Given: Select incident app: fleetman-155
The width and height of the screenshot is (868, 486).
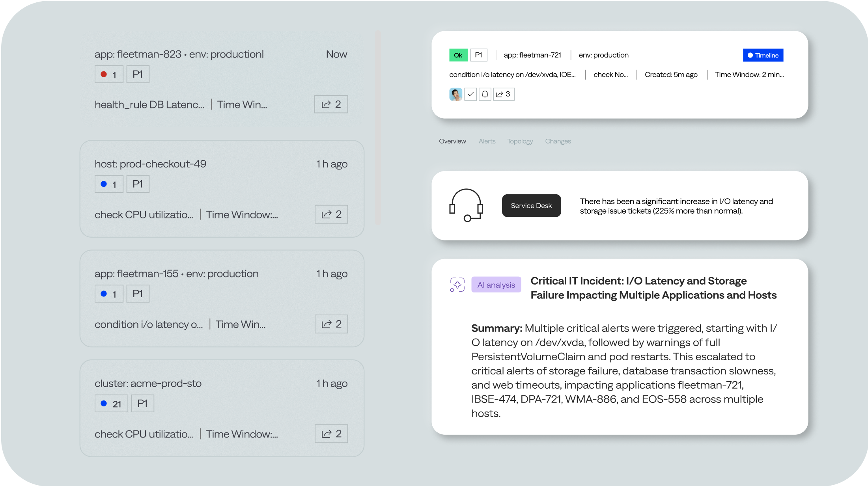Looking at the screenshot, I should (222, 298).
